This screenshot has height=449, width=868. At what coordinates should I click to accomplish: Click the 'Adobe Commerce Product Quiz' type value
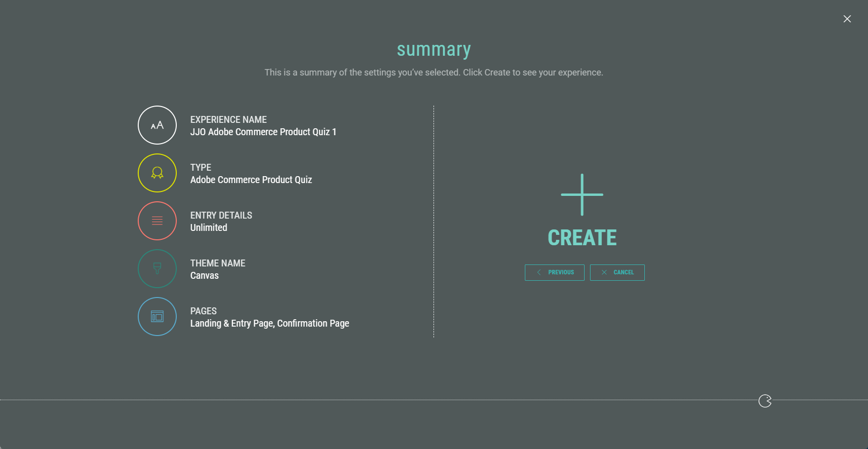(251, 180)
